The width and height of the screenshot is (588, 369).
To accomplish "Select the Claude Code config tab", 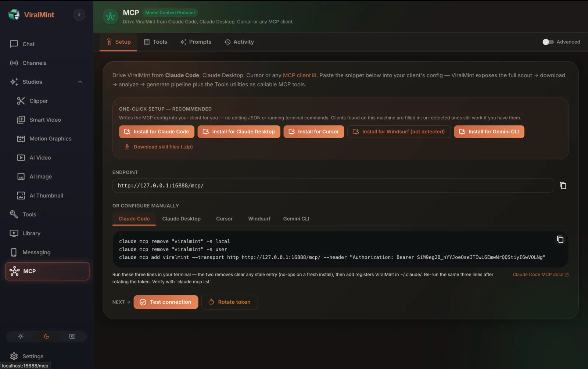I will click(134, 219).
